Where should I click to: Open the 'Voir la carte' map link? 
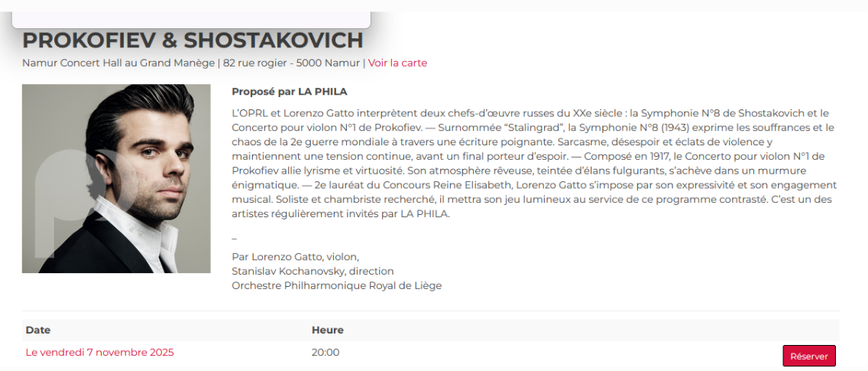(x=397, y=63)
